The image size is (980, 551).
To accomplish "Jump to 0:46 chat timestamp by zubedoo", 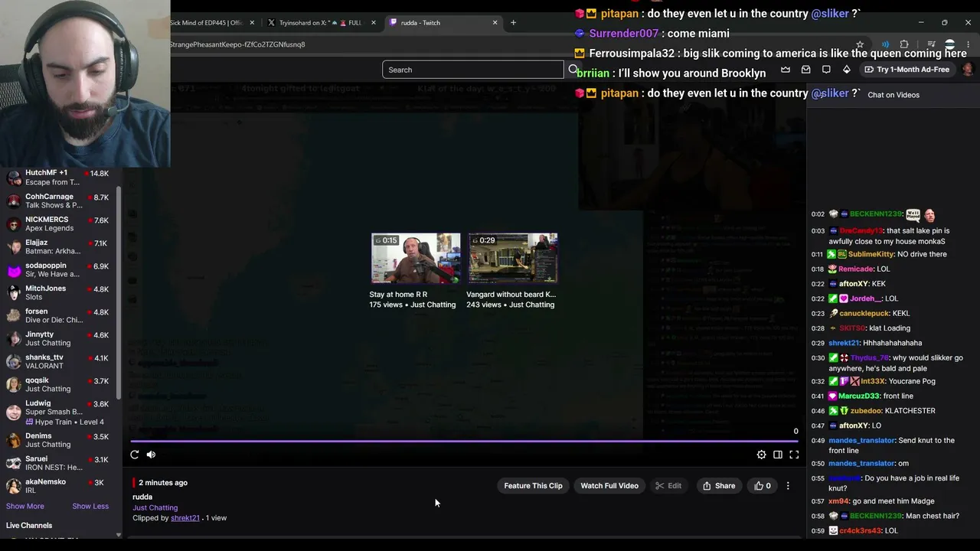I will click(818, 411).
